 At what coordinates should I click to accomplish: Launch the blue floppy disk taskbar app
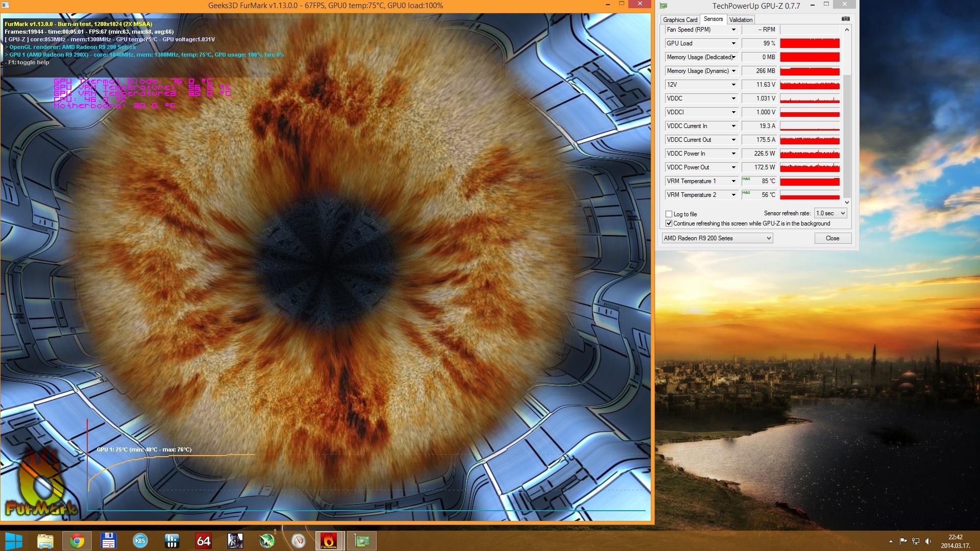[x=109, y=541]
